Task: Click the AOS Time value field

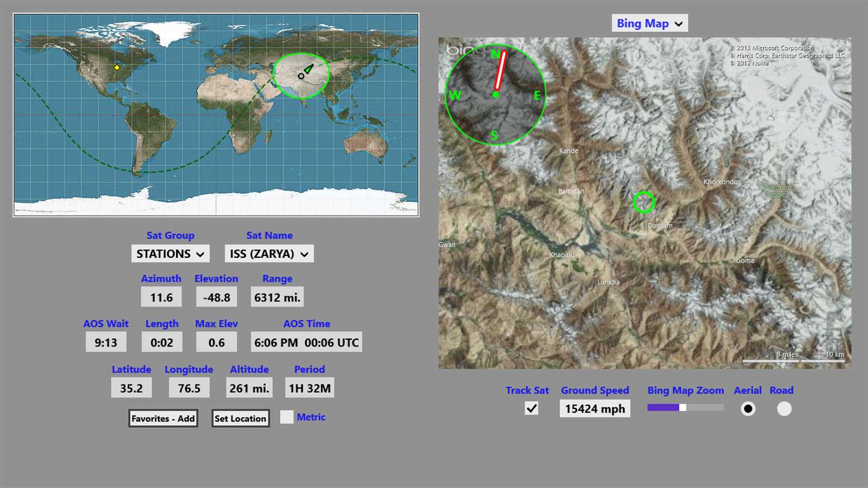Action: tap(307, 342)
